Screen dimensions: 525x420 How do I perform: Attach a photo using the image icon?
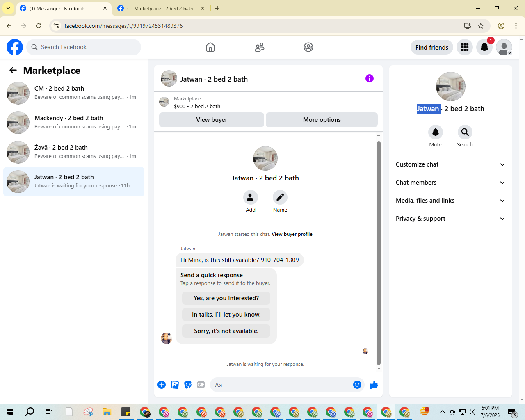[x=175, y=385]
